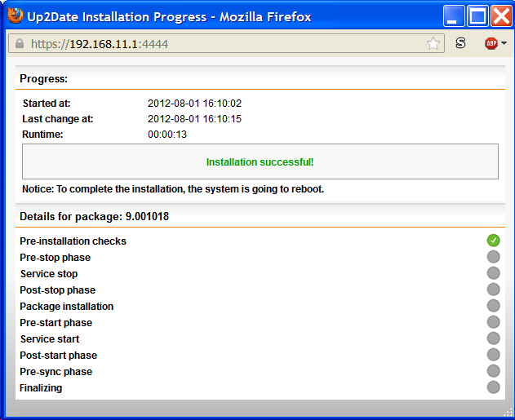515x420 pixels.
Task: Bookmark this page with the star icon
Action: [x=433, y=44]
